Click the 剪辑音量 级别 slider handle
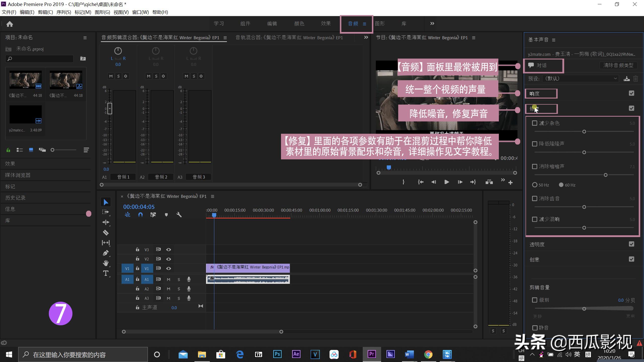The image size is (644, 362). coord(584,309)
